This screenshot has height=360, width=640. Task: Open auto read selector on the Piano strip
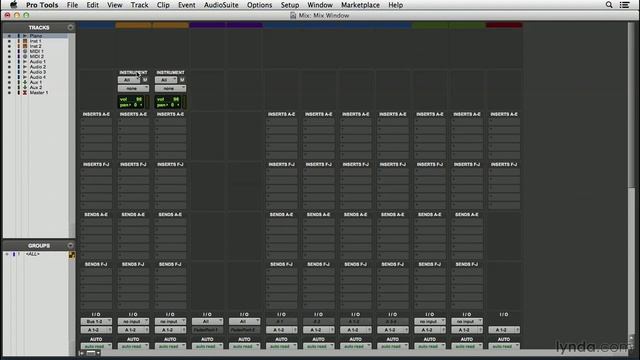(96, 346)
